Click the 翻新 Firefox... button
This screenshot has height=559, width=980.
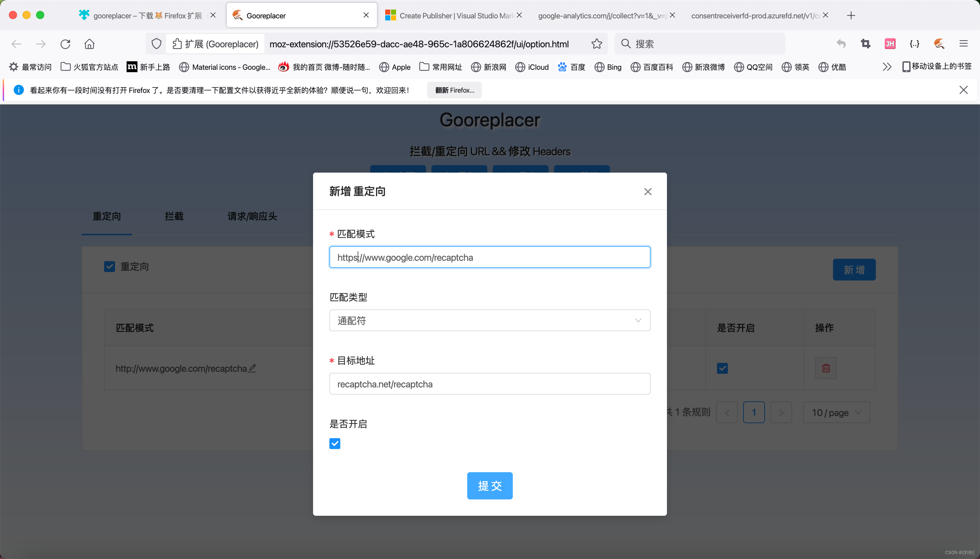(x=454, y=90)
